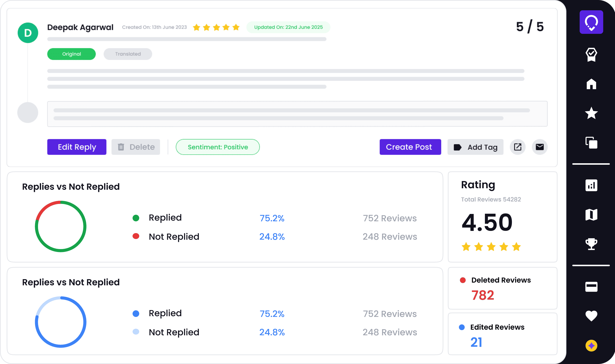615x364 pixels.
Task: Click the trophy sidebar icon
Action: coord(591,244)
